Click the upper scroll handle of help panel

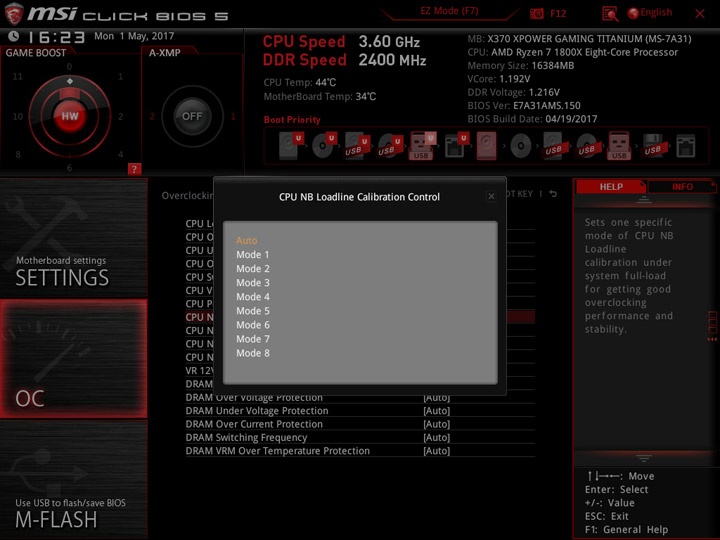pos(644,200)
